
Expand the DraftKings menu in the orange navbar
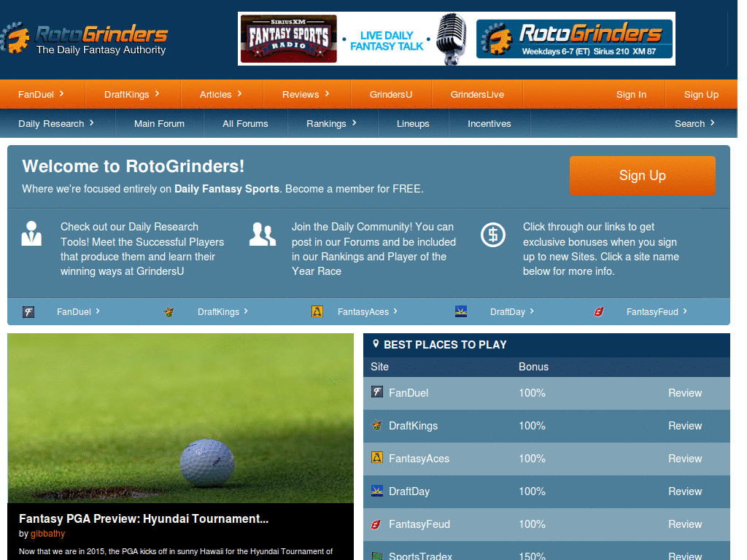coord(132,94)
